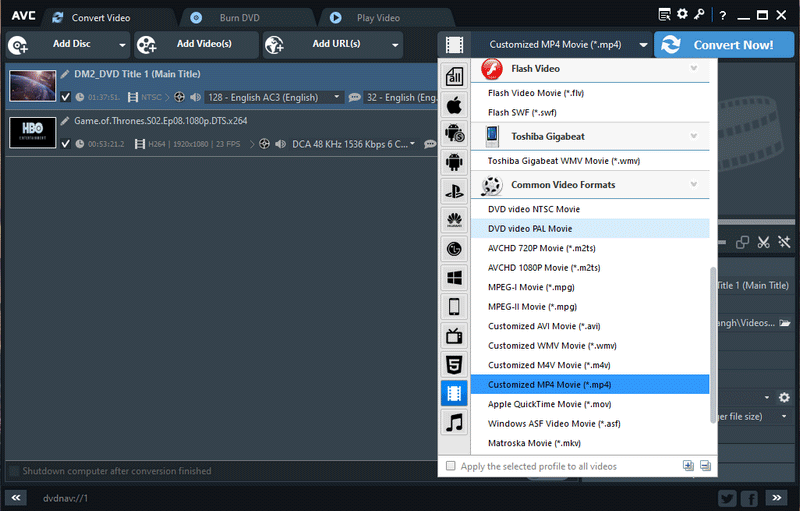Click the Convert Now! button
The image size is (800, 511).
724,45
